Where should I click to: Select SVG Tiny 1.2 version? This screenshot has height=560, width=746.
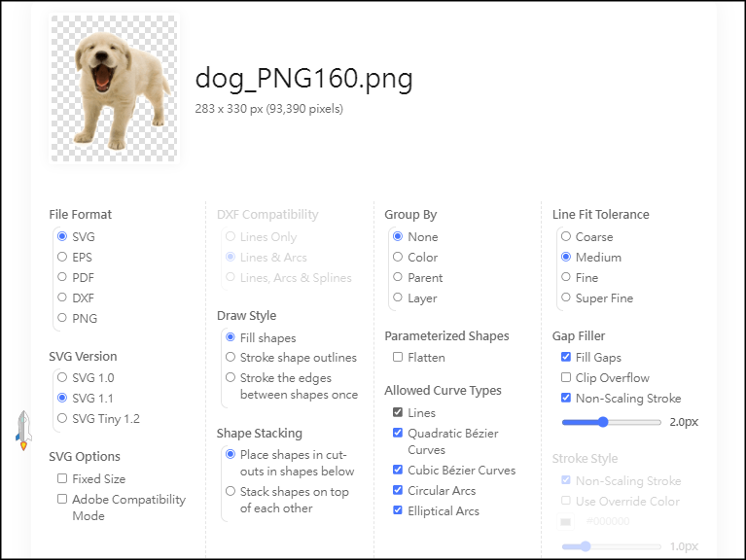coord(62,418)
